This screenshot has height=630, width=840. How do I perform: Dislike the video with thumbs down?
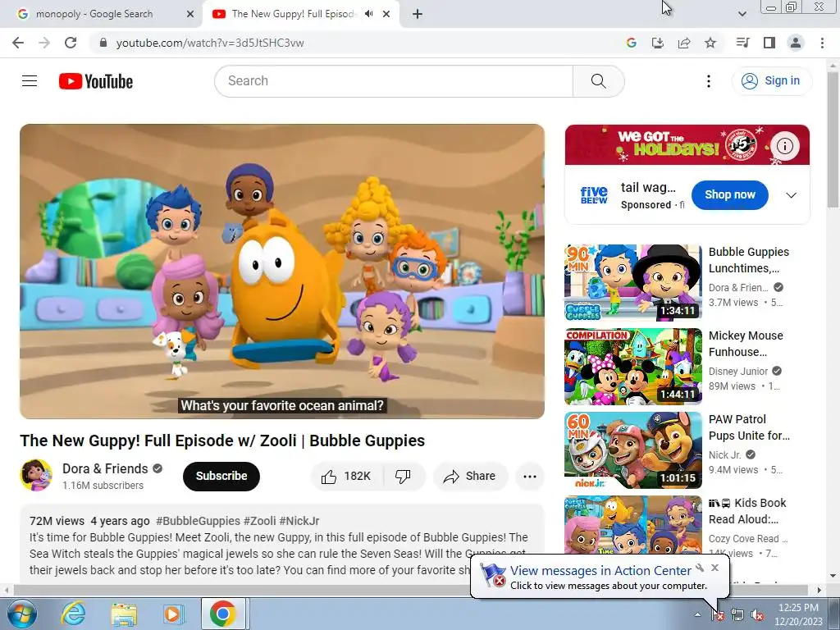pyautogui.click(x=403, y=476)
